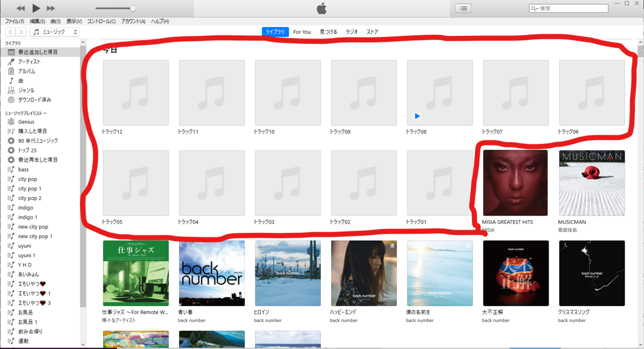644x349 pixels.
Task: Open the ハッピーエンド album cover
Action: pos(364,273)
